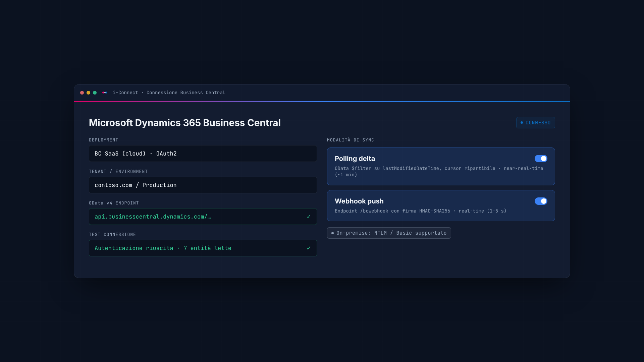Toggle the Polling delta switch
Viewport: 644px width, 362px height.
541,159
